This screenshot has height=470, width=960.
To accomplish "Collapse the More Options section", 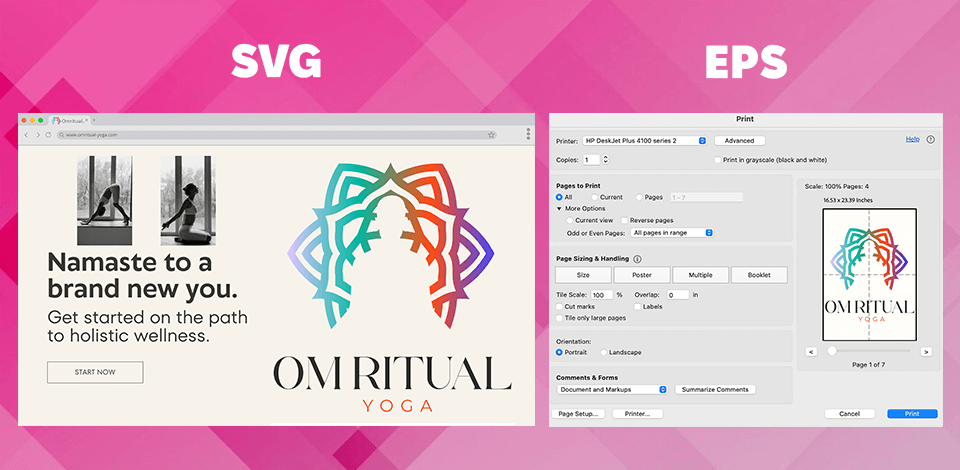I will tap(558, 209).
